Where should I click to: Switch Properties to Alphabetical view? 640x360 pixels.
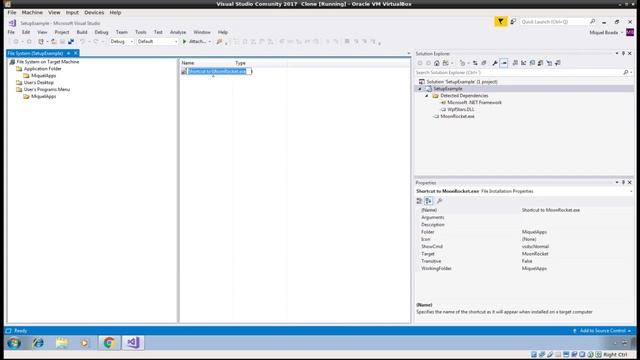point(428,201)
